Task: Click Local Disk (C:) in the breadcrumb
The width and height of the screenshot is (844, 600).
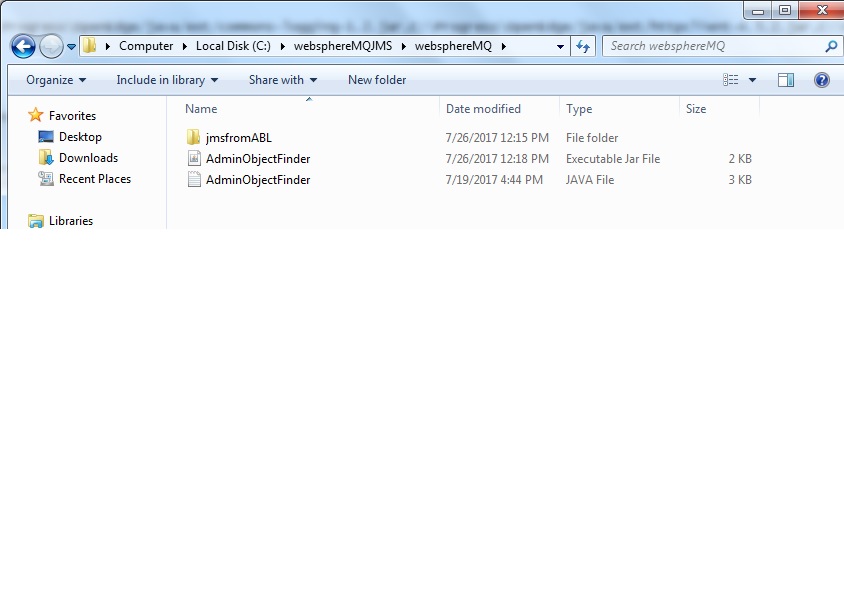Action: point(234,46)
